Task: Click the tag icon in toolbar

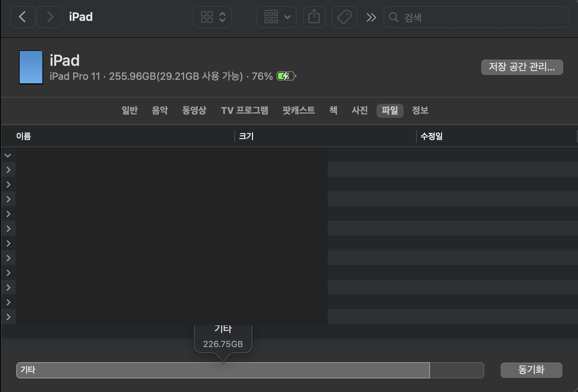Action: point(344,17)
